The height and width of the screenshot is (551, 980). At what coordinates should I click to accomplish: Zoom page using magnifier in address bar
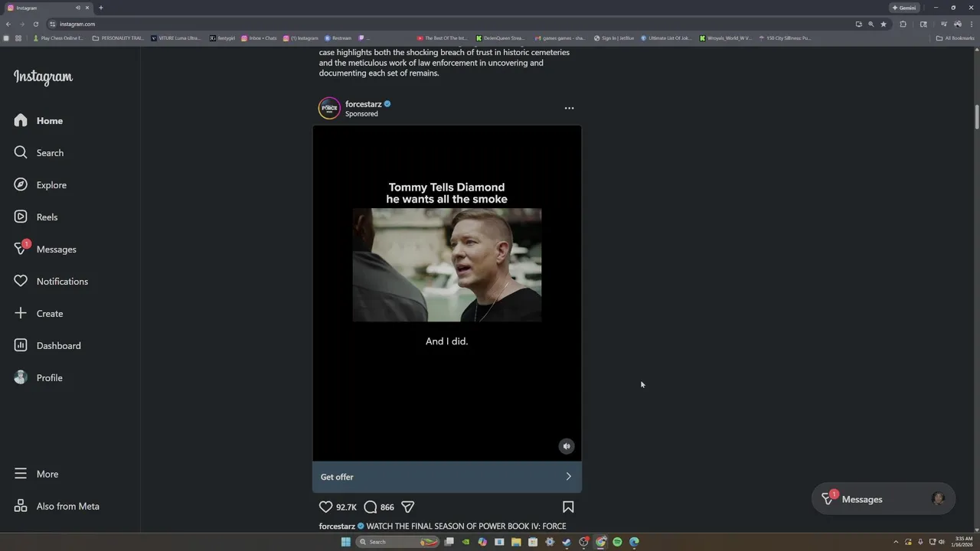871,24
